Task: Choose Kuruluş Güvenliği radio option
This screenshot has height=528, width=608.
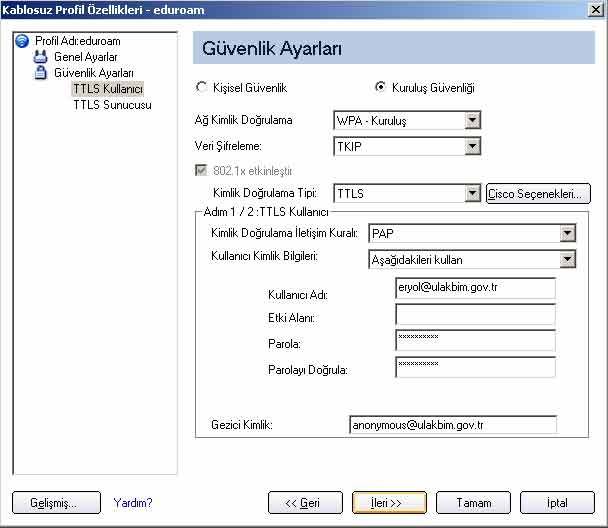Action: tap(380, 87)
